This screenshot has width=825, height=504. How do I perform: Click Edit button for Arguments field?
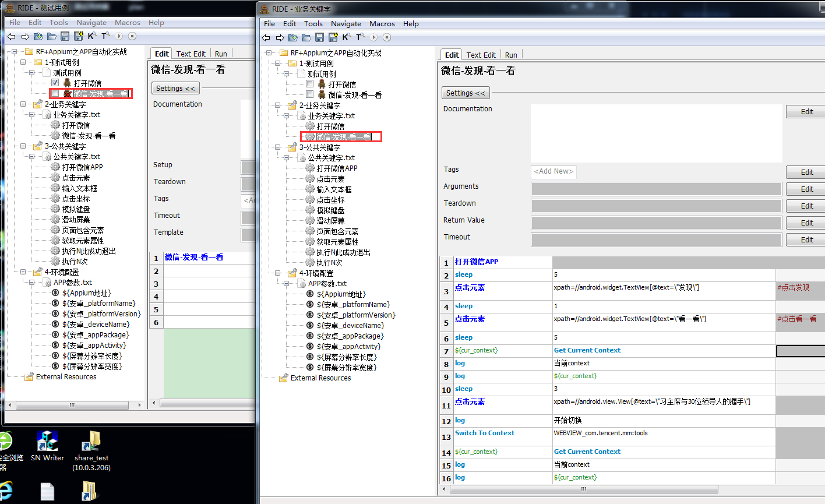807,189
